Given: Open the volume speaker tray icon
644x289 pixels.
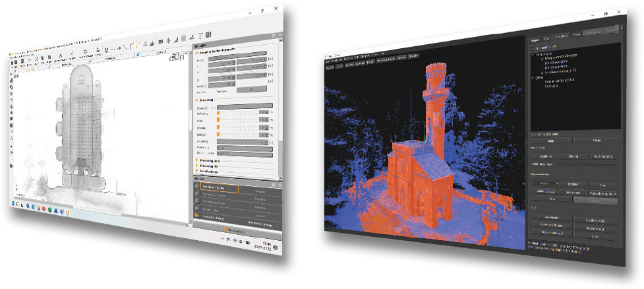Looking at the screenshot, I should (x=242, y=241).
